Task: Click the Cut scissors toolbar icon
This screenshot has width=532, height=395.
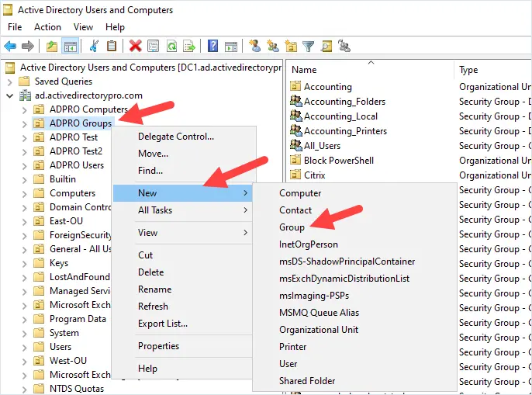Action: (x=94, y=46)
